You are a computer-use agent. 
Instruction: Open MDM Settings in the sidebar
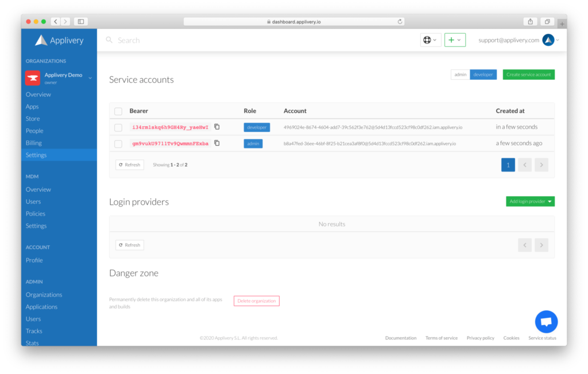[36, 225]
